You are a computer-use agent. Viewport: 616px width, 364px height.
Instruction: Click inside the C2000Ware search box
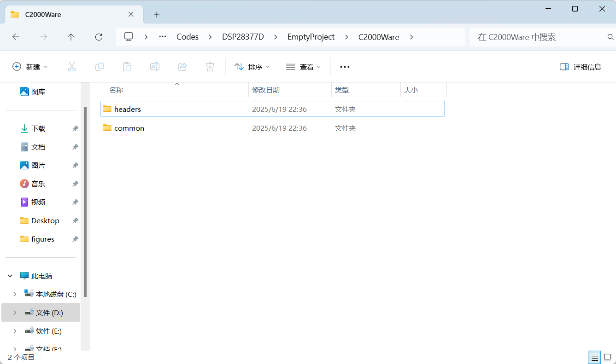coord(530,37)
